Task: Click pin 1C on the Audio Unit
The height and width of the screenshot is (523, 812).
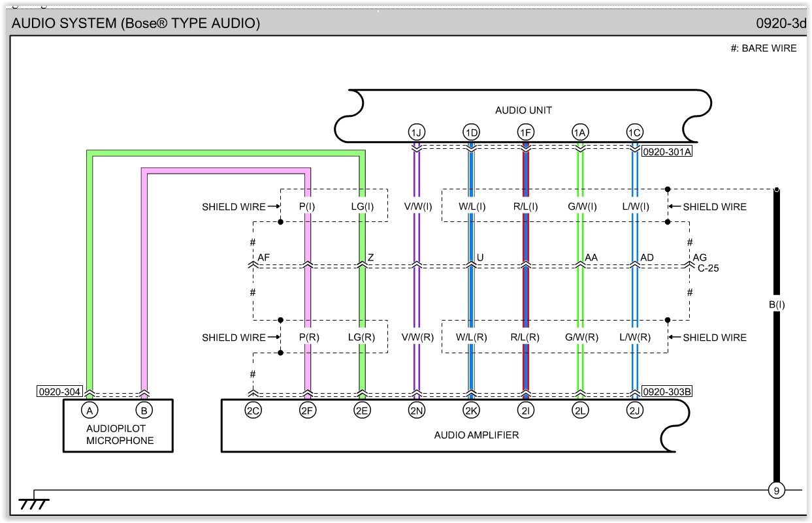Action: (634, 133)
